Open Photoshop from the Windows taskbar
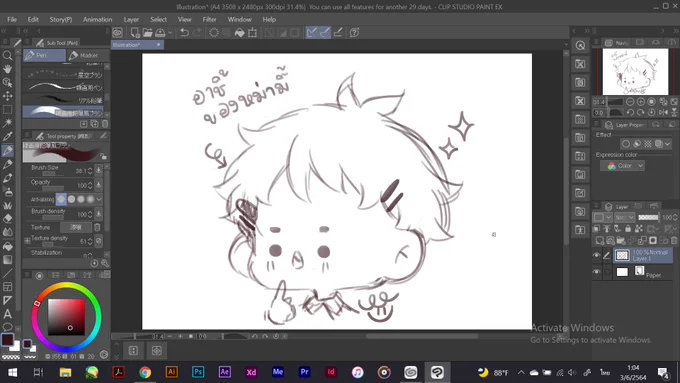Image resolution: width=680 pixels, height=383 pixels. (x=198, y=372)
